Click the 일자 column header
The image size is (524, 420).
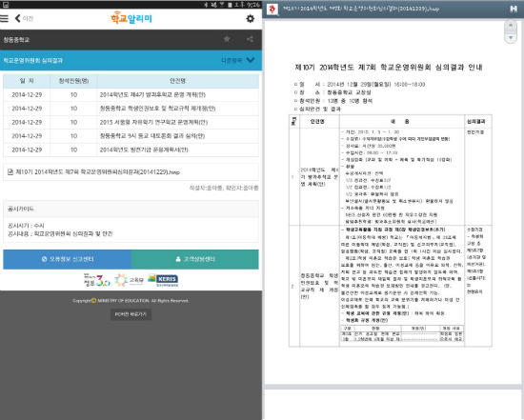click(27, 81)
